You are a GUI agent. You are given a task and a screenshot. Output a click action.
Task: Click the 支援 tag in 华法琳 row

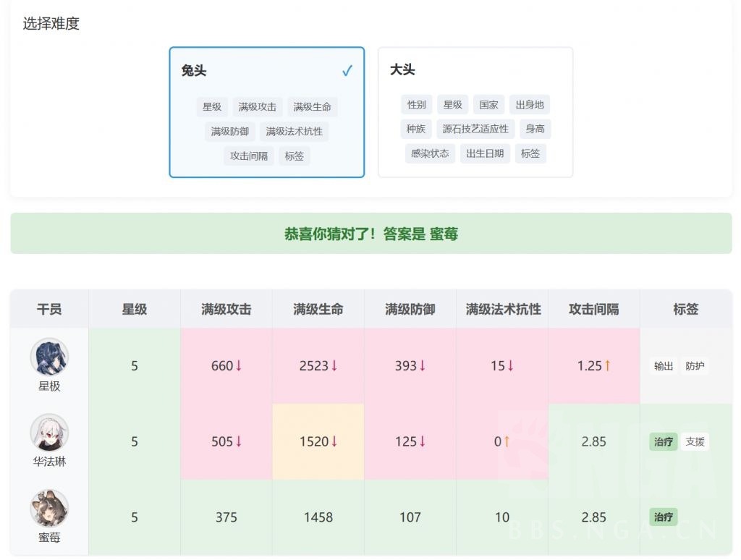tap(695, 442)
